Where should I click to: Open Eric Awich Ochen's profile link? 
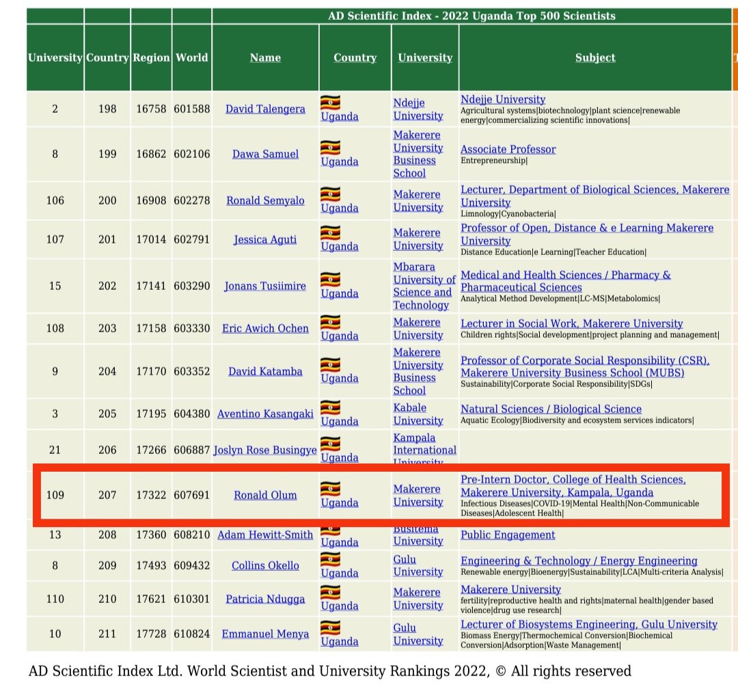[265, 328]
